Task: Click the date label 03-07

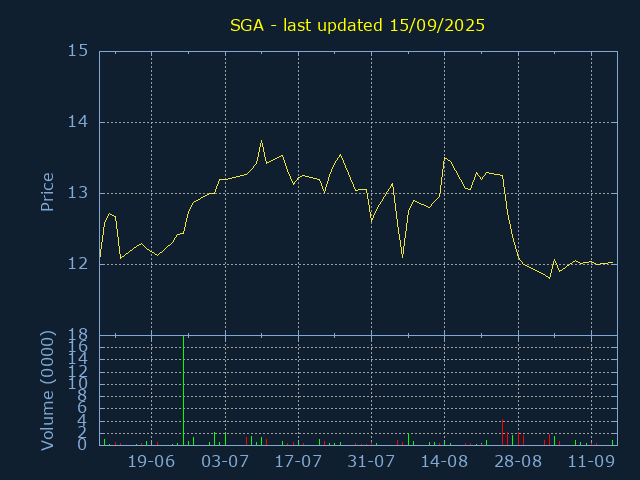Action: click(x=225, y=462)
